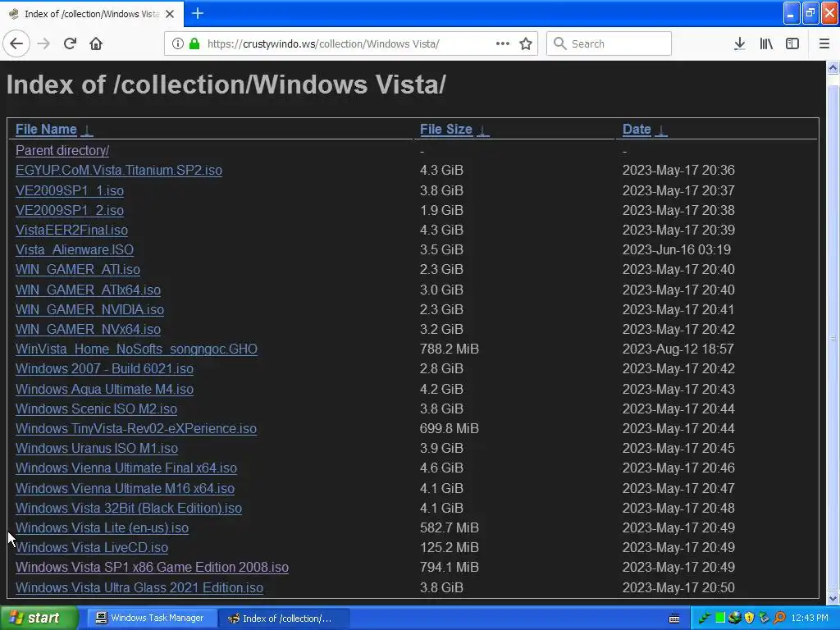This screenshot has height=630, width=840.
Task: Click descending arrow next to File Name
Action: [x=87, y=130]
